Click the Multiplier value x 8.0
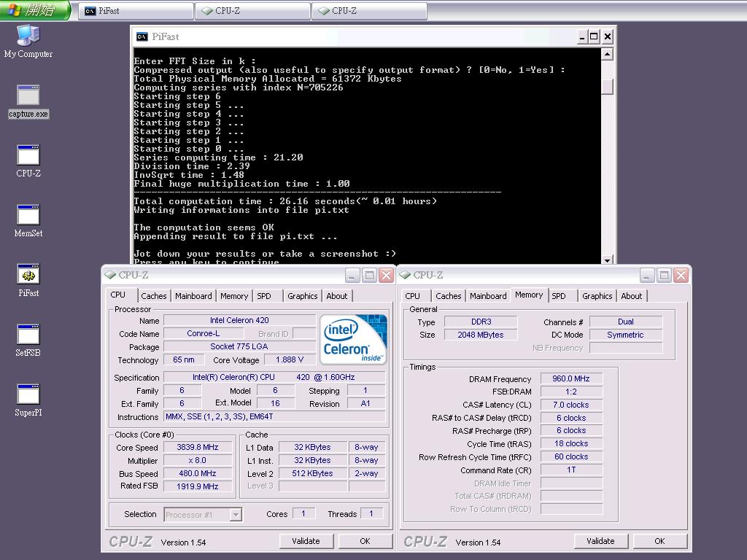Image resolution: width=747 pixels, height=560 pixels. [x=198, y=461]
